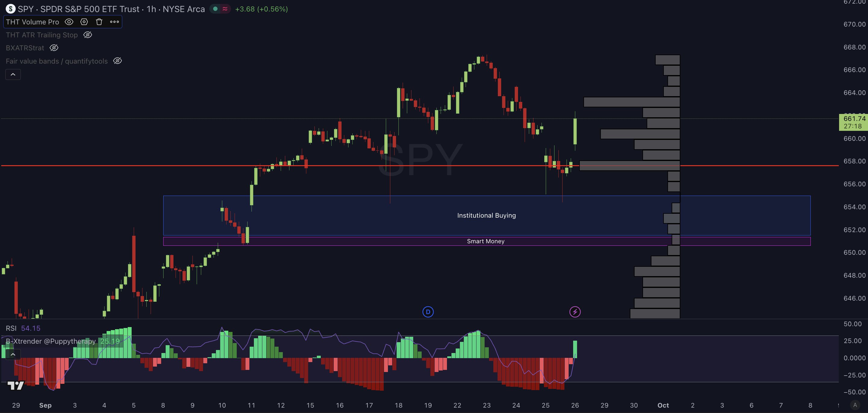Screen dimensions: 868x413
Task: Show the Fair value bands indicator
Action: 117,61
